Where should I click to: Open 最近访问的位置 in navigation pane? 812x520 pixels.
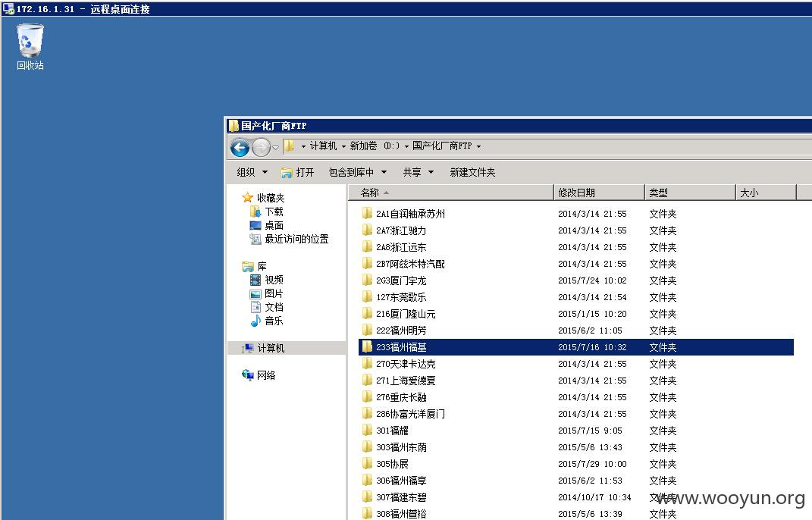290,239
